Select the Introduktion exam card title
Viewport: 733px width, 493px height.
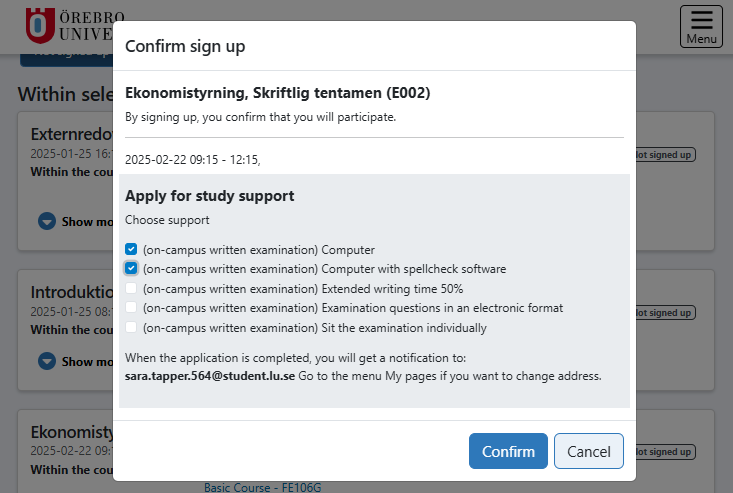click(70, 292)
